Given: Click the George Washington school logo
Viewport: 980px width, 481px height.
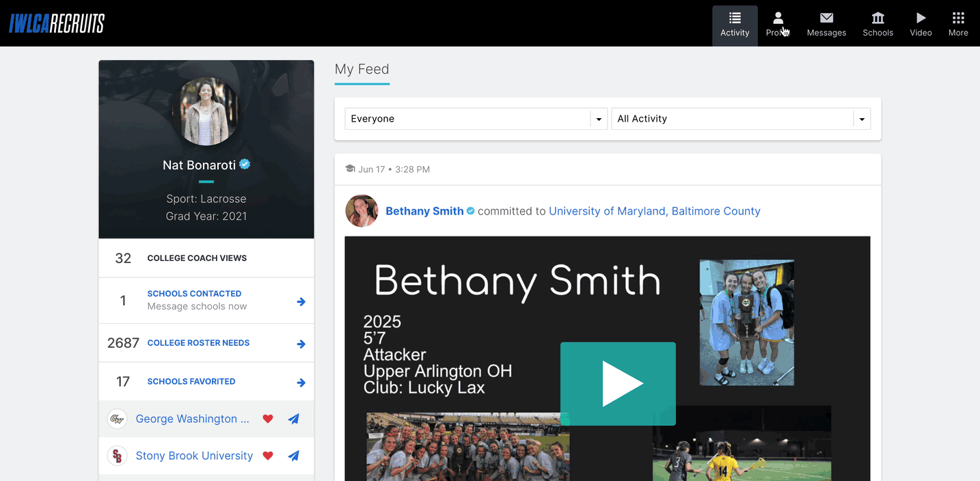Looking at the screenshot, I should (x=118, y=419).
